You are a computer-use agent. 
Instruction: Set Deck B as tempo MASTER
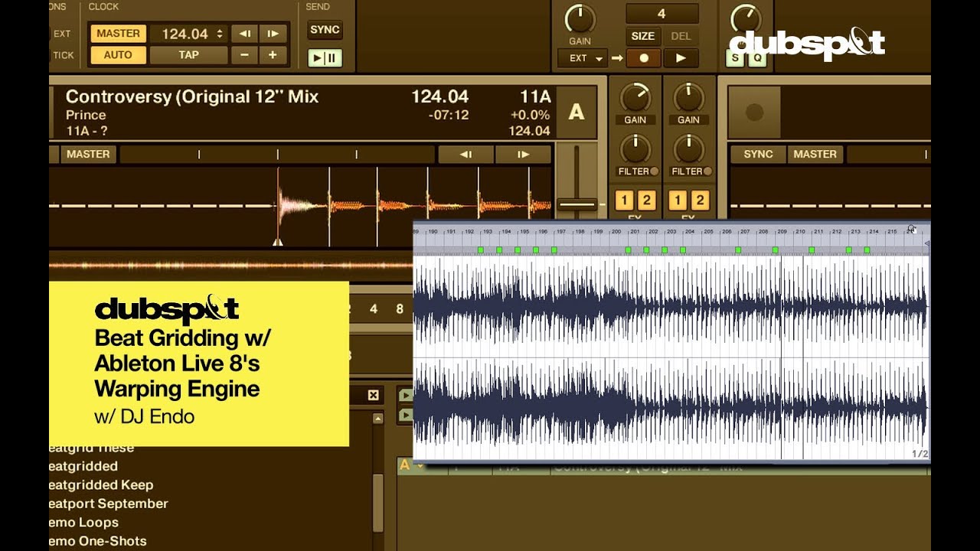pos(815,155)
